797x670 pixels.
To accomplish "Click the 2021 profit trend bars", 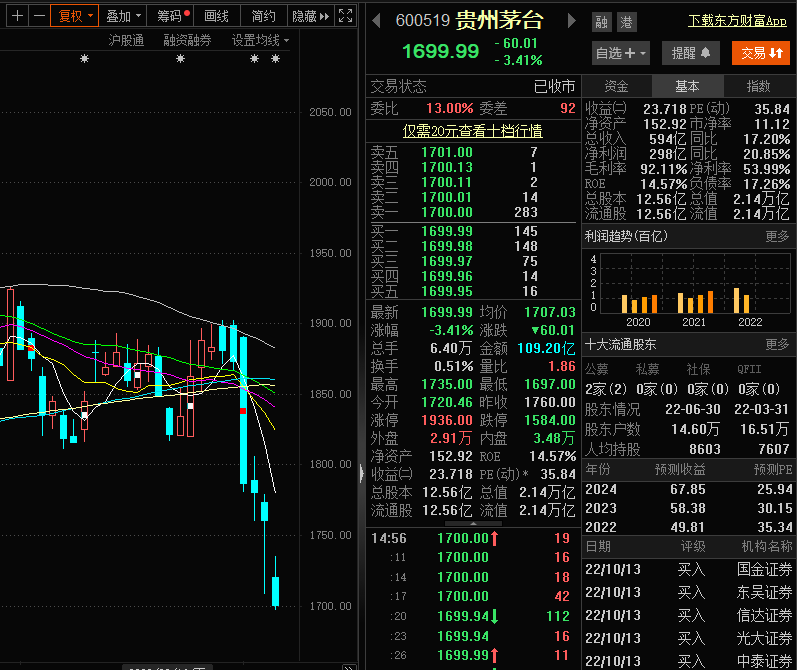I will pyautogui.click(x=695, y=302).
